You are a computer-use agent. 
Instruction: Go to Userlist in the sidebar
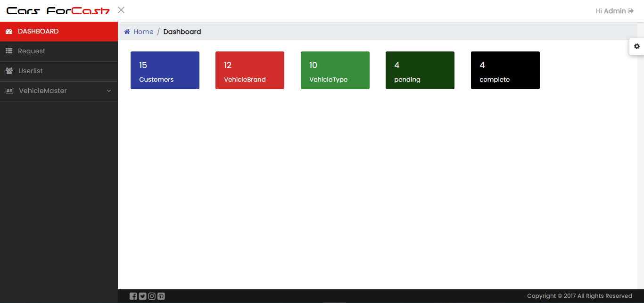[x=31, y=71]
